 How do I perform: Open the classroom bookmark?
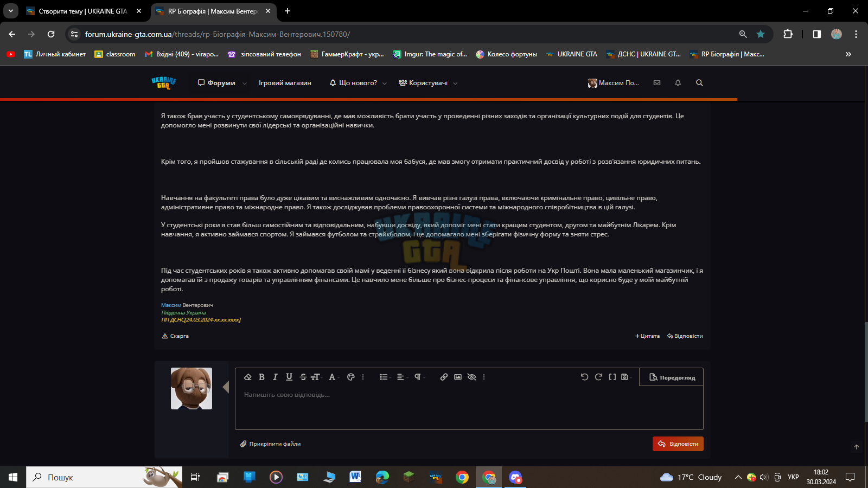click(115, 54)
